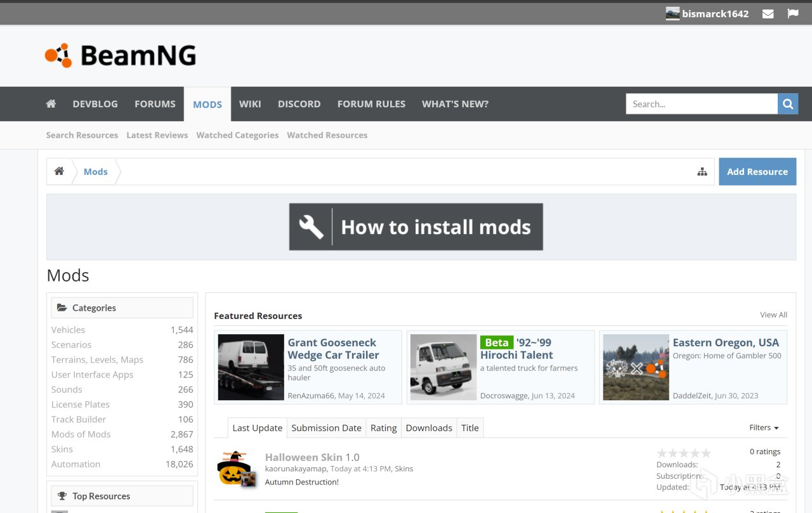The image size is (812, 513).
Task: Click author DaddelZeit
Action: pyautogui.click(x=692, y=396)
